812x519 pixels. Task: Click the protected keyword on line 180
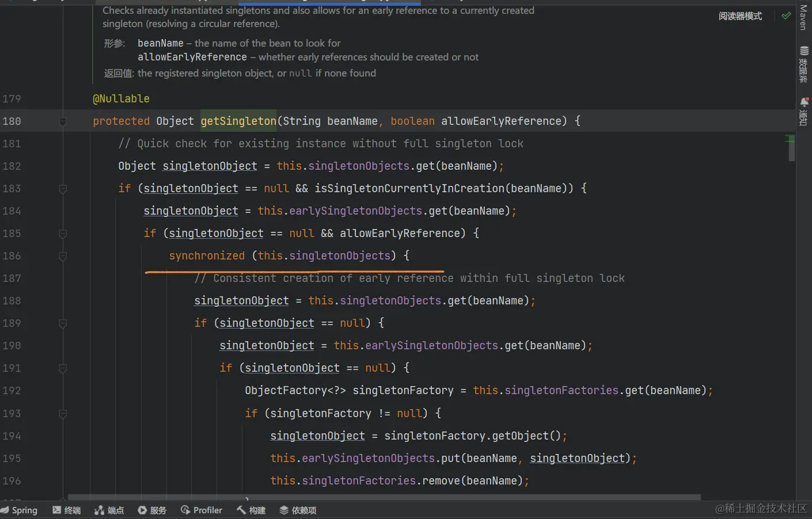tap(121, 121)
